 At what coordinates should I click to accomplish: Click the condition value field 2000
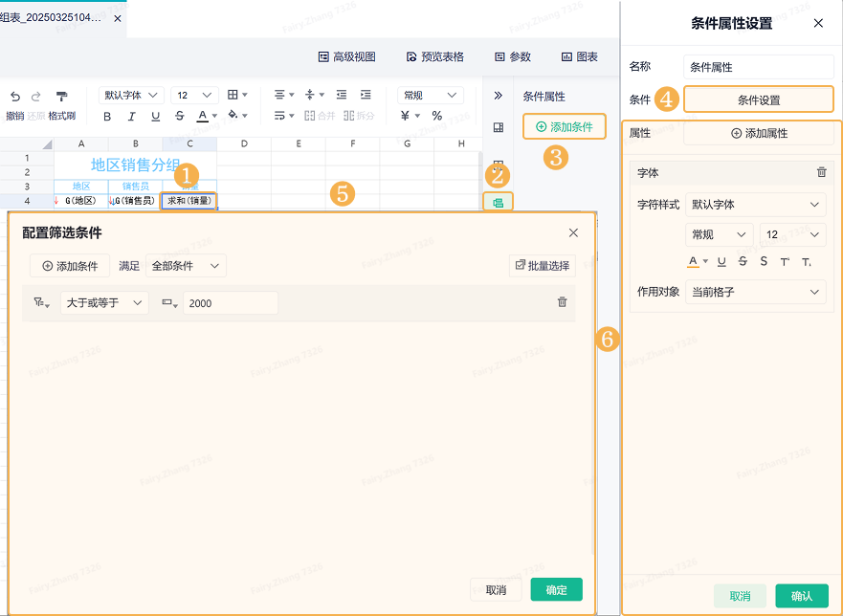click(x=231, y=303)
